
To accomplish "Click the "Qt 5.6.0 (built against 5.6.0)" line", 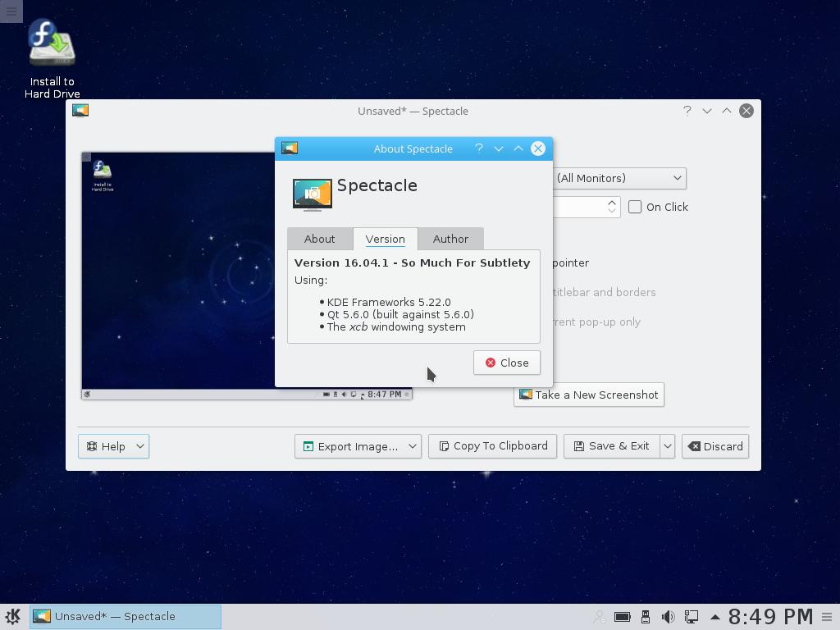I will (x=400, y=314).
